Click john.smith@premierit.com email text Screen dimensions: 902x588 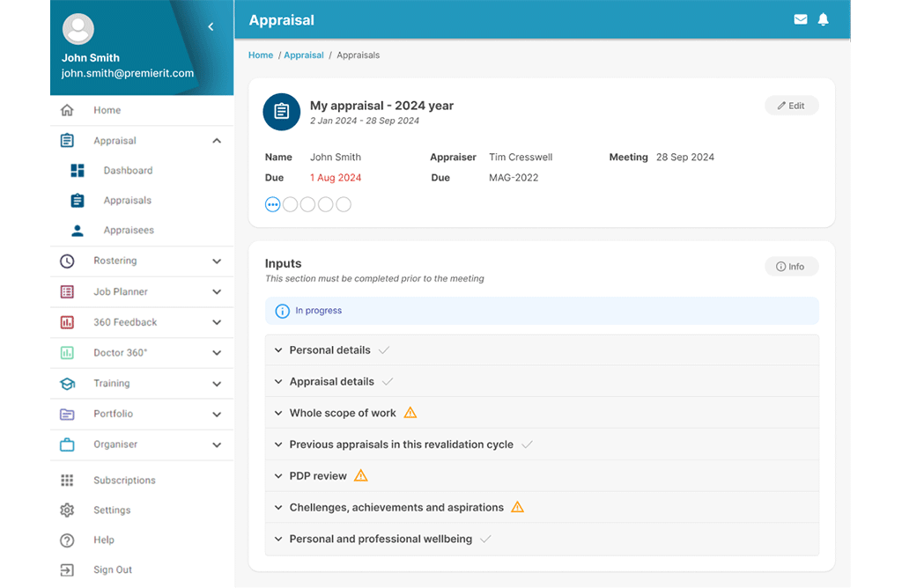tap(128, 73)
